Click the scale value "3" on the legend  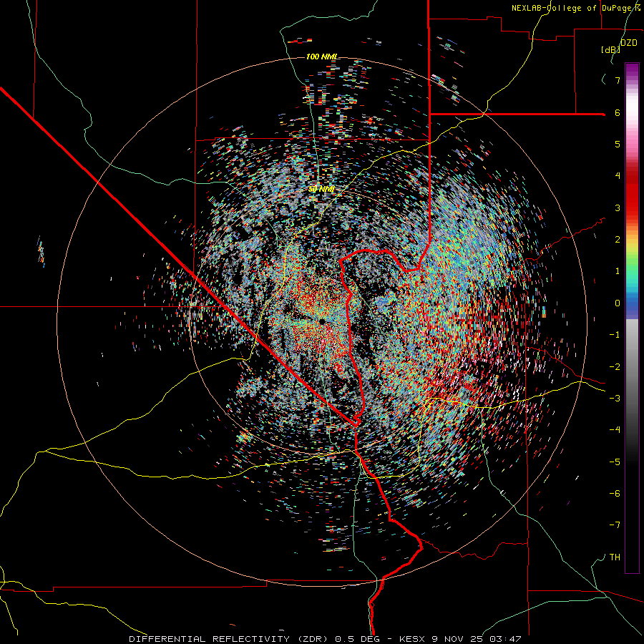tap(618, 208)
